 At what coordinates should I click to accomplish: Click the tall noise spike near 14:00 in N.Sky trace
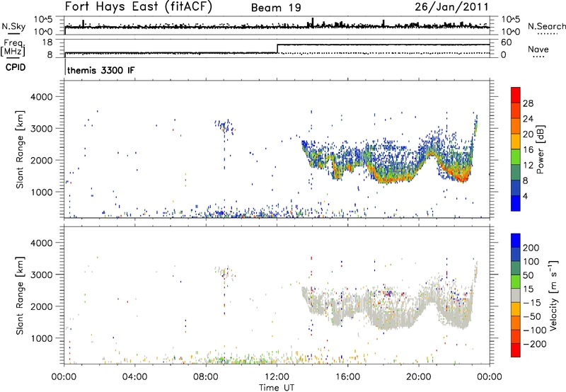pyautogui.click(x=313, y=23)
